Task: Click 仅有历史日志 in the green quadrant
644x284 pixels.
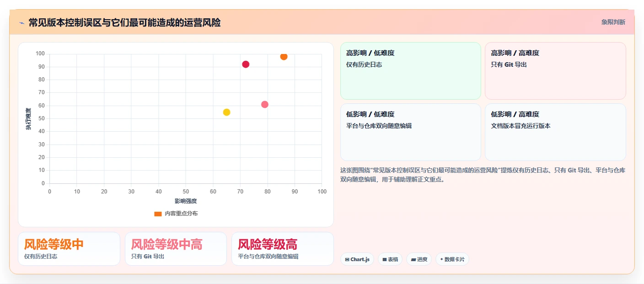Action: pos(365,64)
